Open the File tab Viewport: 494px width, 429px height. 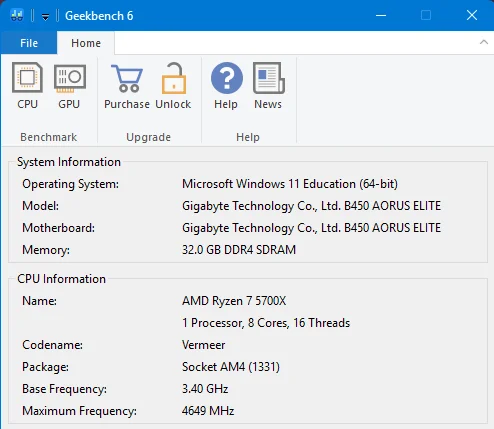click(x=29, y=43)
